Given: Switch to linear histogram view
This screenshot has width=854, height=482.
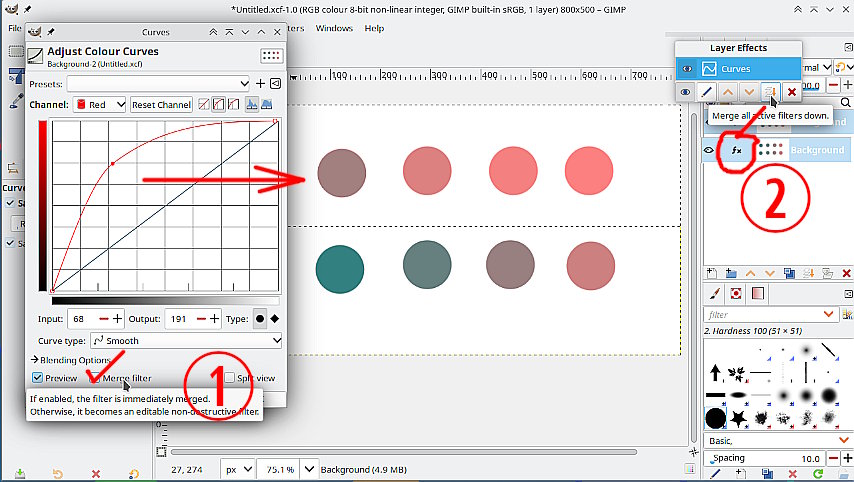Looking at the screenshot, I should click(252, 104).
